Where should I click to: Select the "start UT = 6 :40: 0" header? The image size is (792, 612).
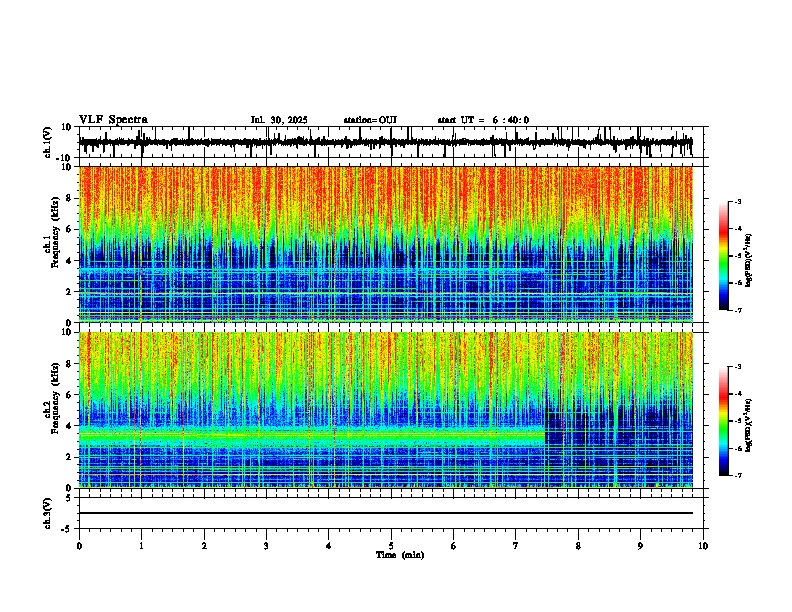pyautogui.click(x=483, y=120)
